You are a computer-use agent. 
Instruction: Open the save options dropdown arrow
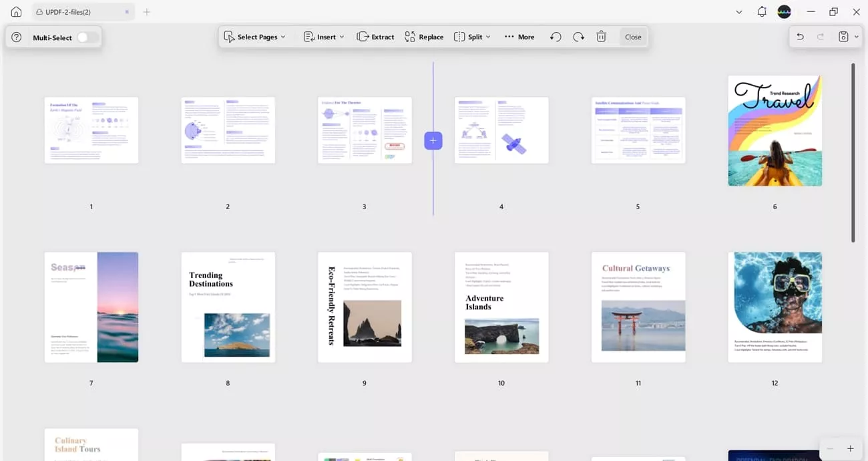click(857, 37)
